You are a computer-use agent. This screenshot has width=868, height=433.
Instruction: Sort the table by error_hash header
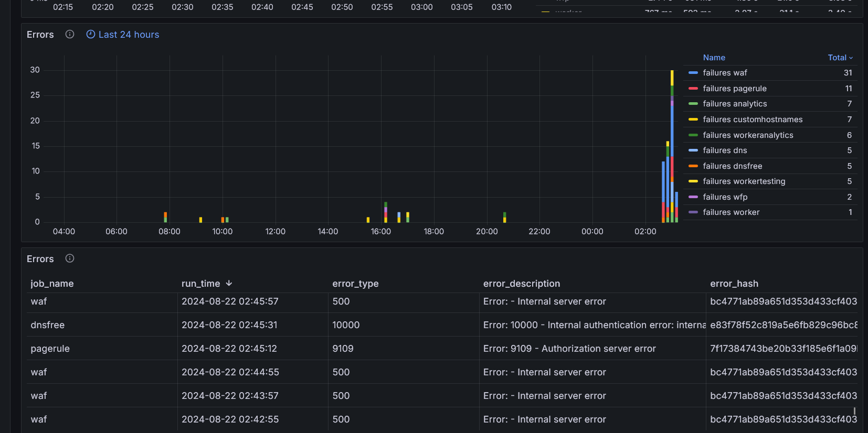734,284
